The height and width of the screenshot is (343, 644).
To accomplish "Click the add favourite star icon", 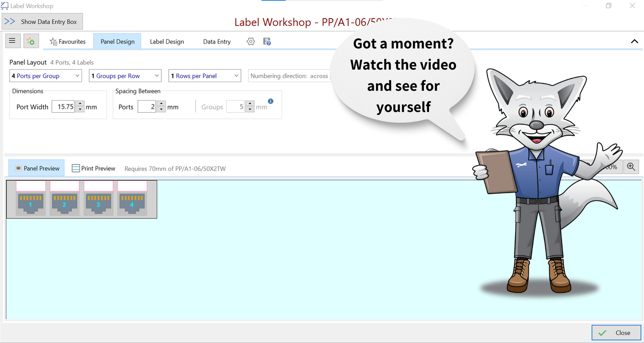I will point(31,41).
